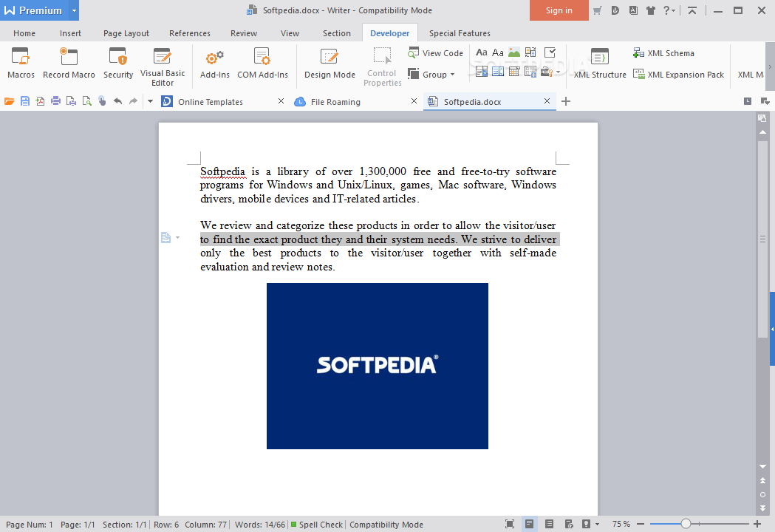Insert plain text content control
Screen dimensions: 775x532
pos(498,52)
